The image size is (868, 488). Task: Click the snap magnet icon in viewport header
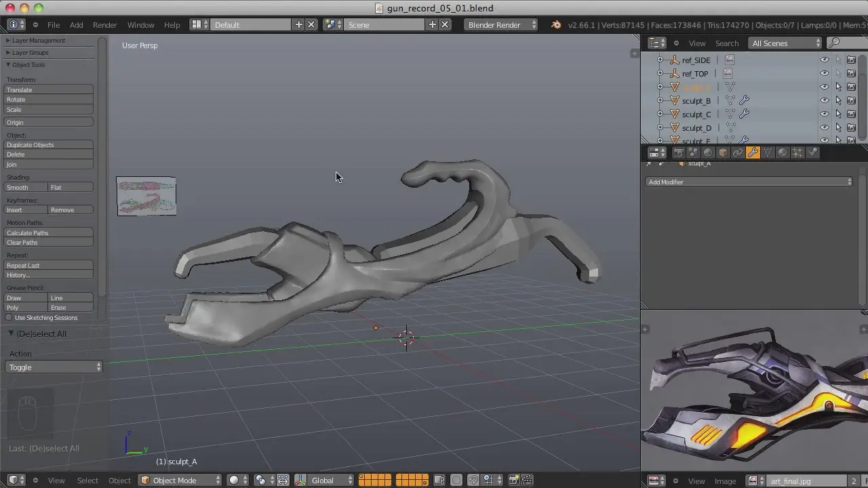coord(473,480)
